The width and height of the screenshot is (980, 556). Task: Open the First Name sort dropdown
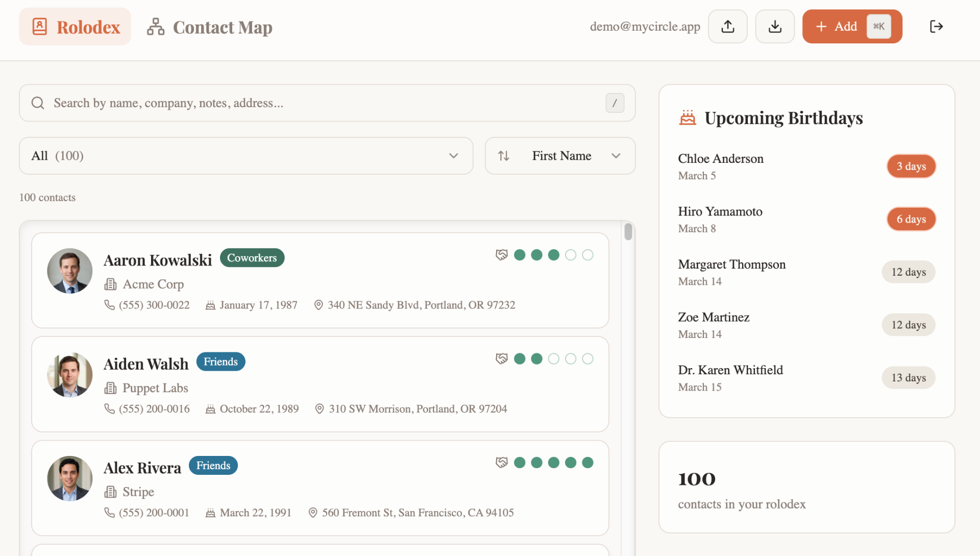(x=561, y=156)
